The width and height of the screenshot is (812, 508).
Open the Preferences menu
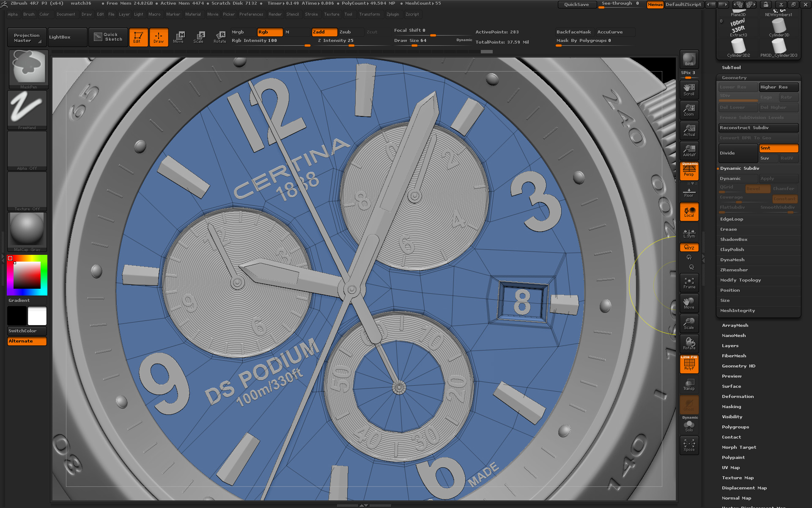pyautogui.click(x=251, y=14)
